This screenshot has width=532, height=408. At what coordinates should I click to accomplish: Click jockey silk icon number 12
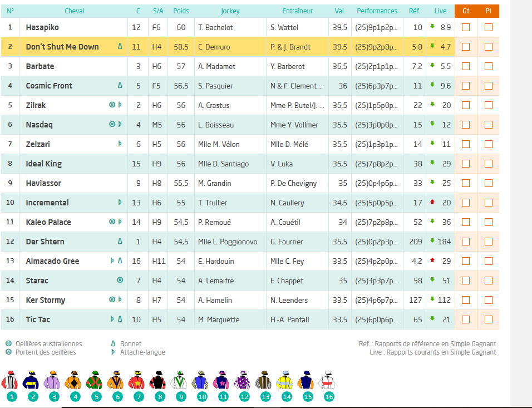click(244, 381)
